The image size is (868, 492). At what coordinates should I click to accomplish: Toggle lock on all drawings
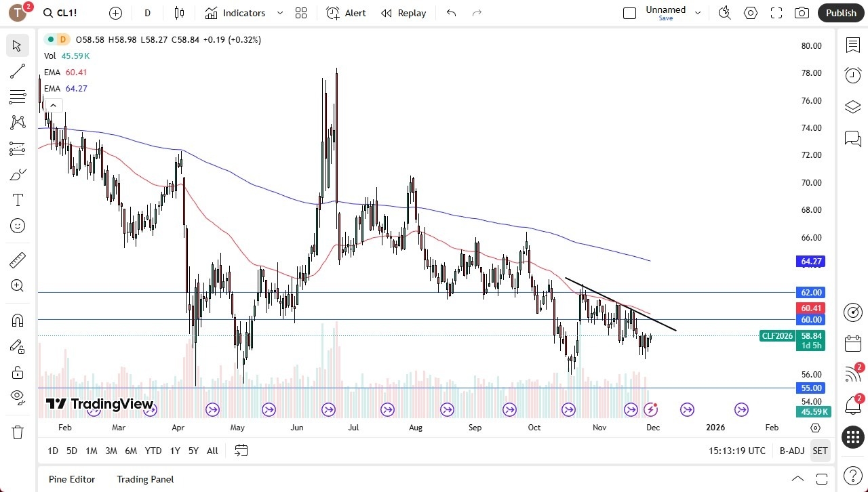pos(17,371)
